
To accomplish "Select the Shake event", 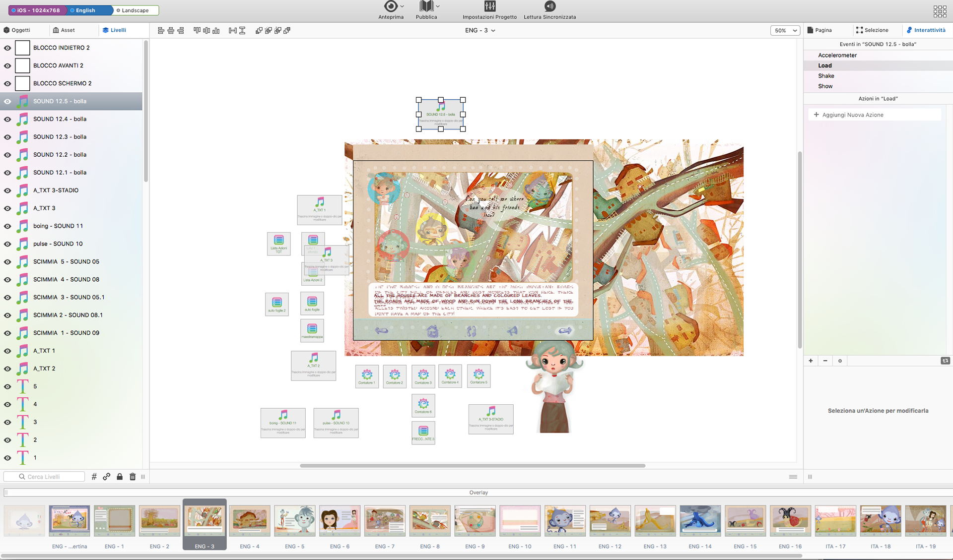I will [826, 76].
